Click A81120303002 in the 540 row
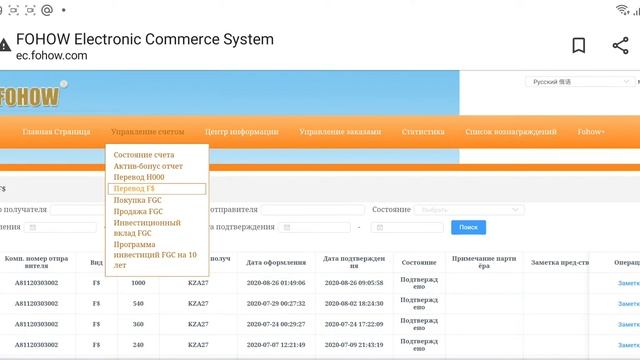The height and width of the screenshot is (360, 640). tap(36, 304)
